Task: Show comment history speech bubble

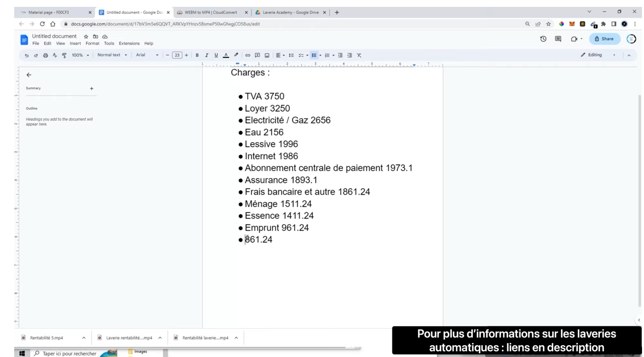Action: (558, 39)
